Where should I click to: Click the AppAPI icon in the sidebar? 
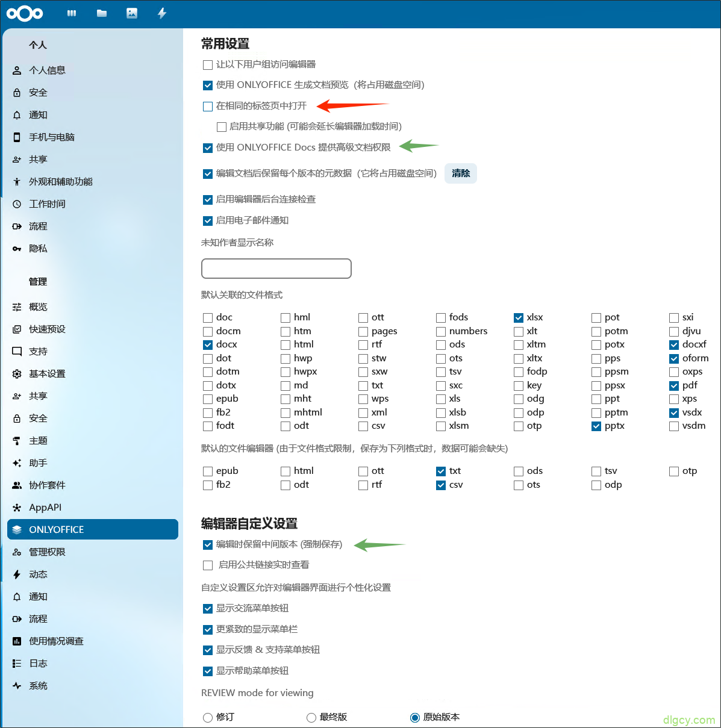[x=17, y=508]
